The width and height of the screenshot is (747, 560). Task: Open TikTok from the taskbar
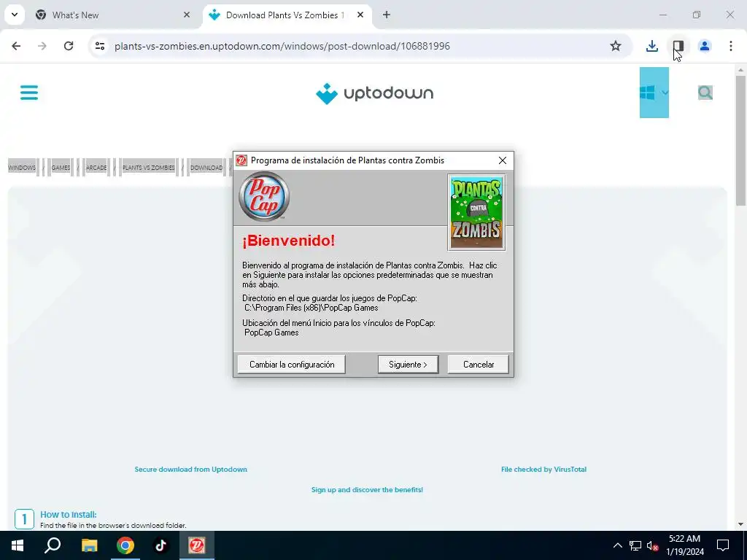point(161,545)
